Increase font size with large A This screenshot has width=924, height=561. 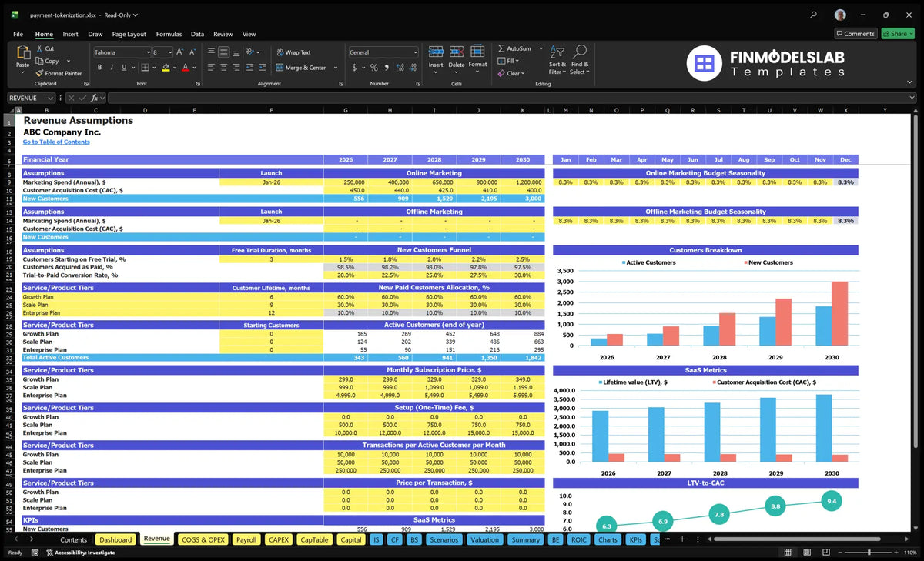(180, 52)
